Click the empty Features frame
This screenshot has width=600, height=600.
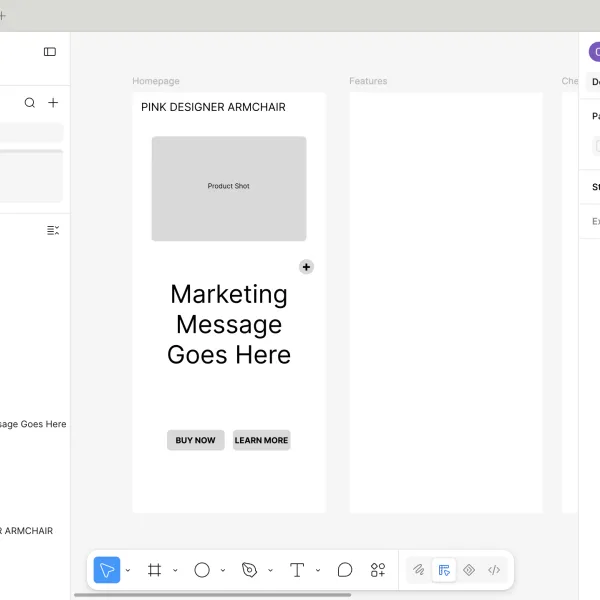point(446,302)
